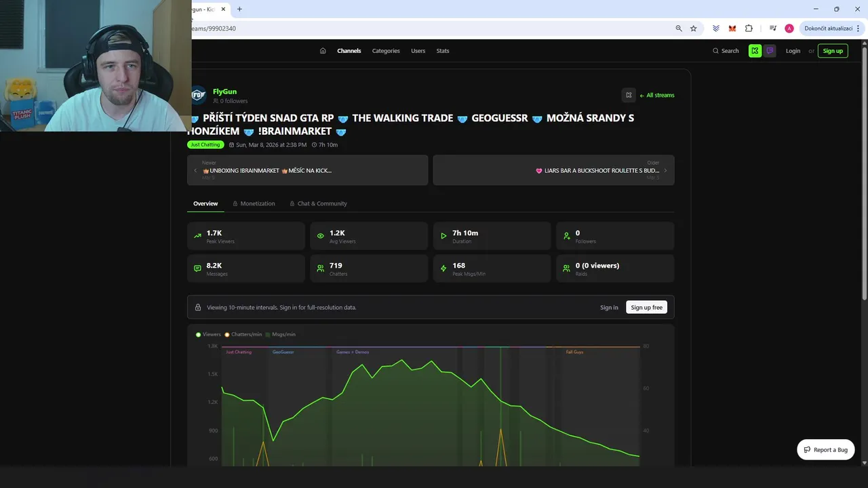Click the FlyGun channel avatar

(198, 96)
